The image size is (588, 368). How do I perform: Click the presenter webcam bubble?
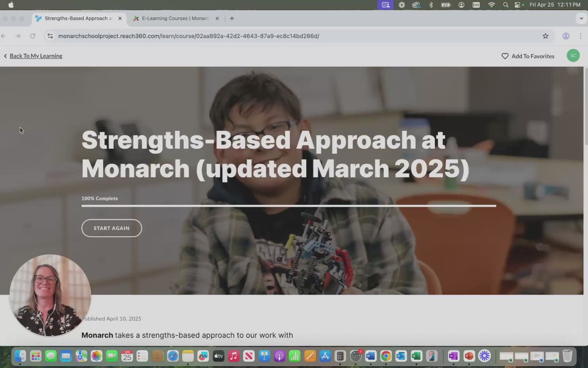pyautogui.click(x=50, y=295)
